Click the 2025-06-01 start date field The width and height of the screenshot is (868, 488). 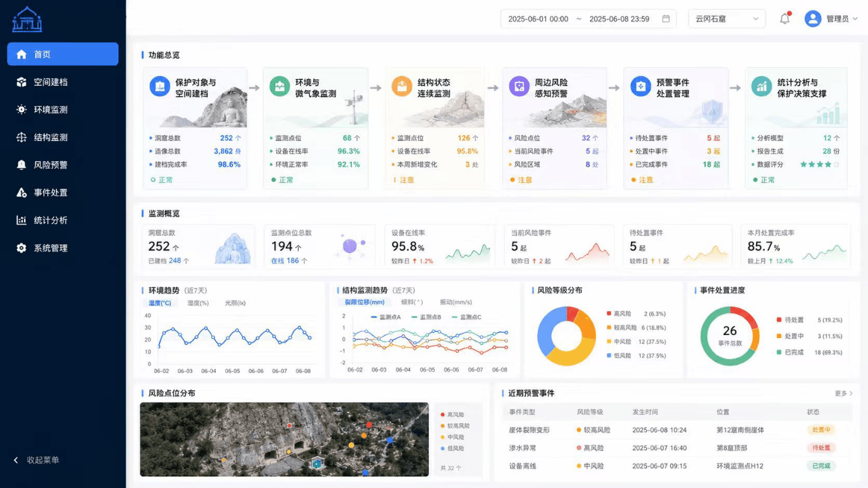pos(538,19)
